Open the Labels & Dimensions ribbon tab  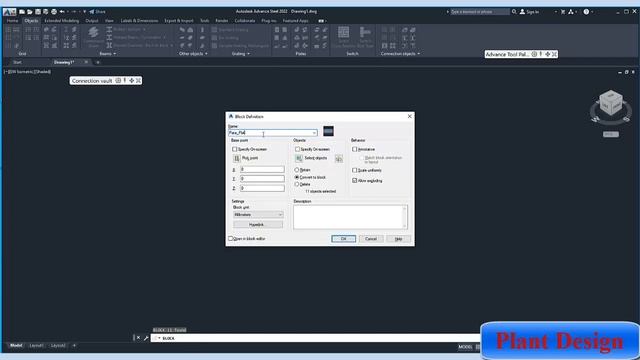point(139,21)
